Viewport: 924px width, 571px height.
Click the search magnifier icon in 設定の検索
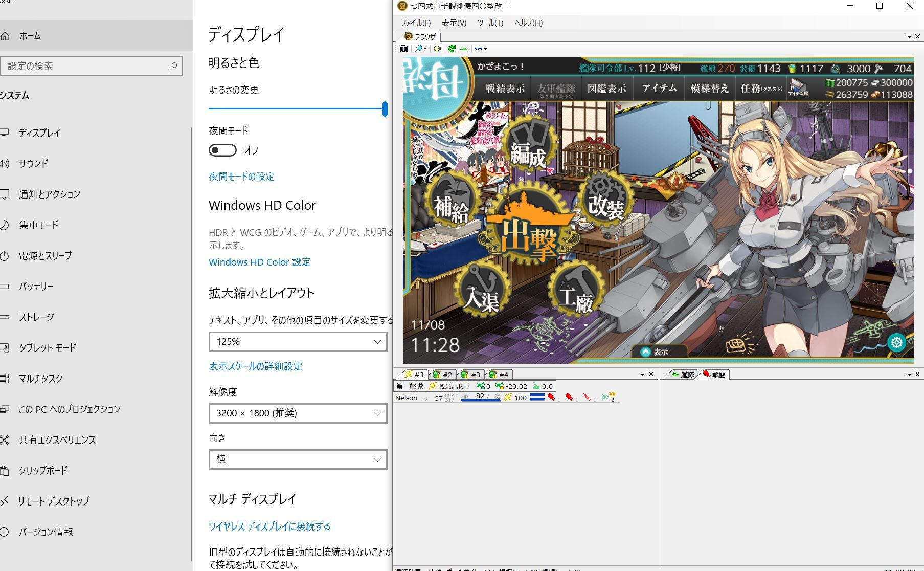[173, 66]
